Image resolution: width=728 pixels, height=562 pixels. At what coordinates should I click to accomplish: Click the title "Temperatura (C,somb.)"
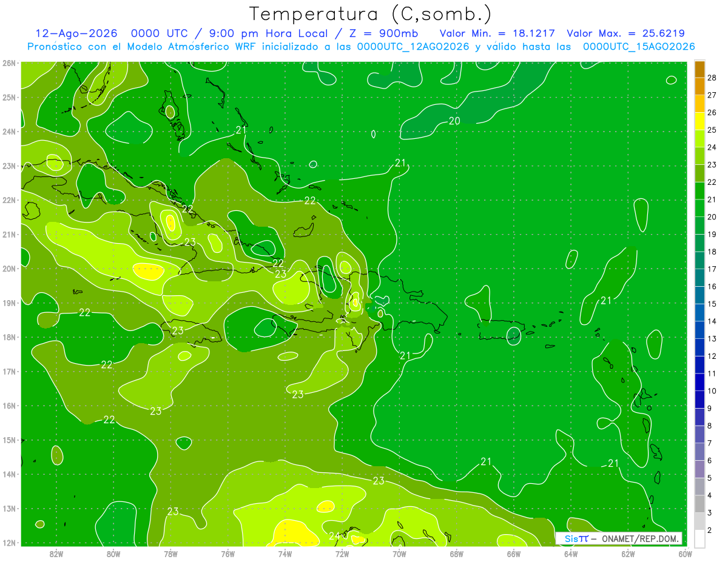pyautogui.click(x=371, y=15)
